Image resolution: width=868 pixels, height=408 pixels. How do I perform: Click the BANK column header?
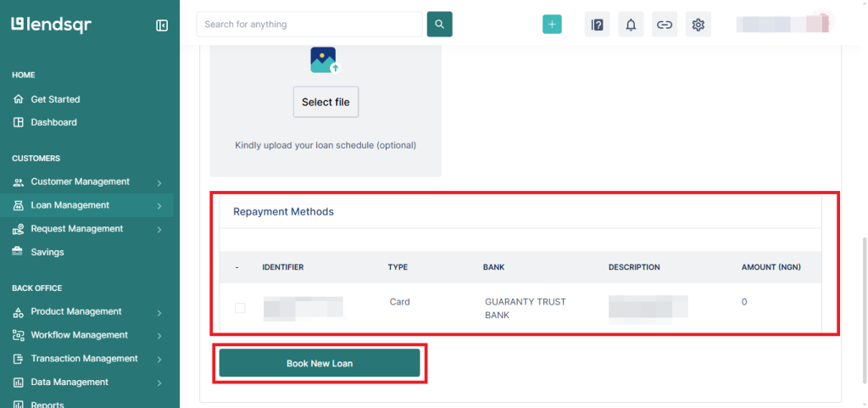click(x=494, y=267)
